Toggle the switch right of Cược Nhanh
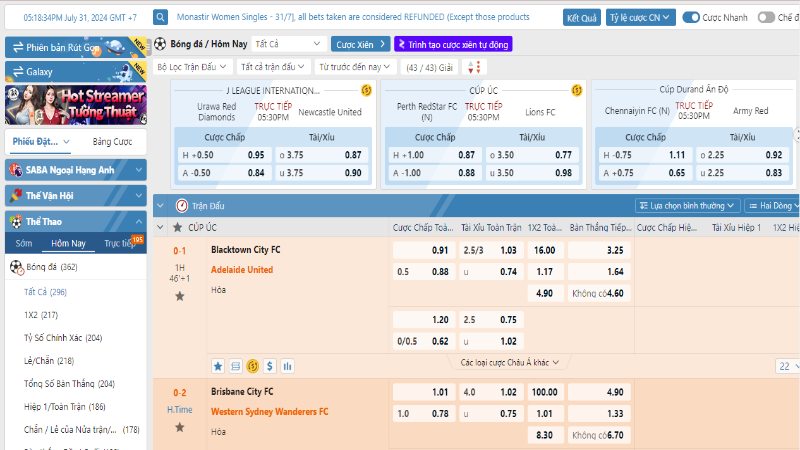 [x=765, y=17]
